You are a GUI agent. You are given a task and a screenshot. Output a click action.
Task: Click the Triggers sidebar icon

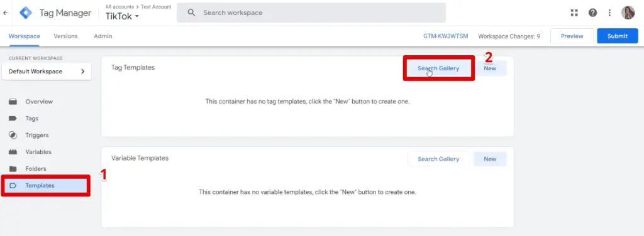(x=13, y=135)
